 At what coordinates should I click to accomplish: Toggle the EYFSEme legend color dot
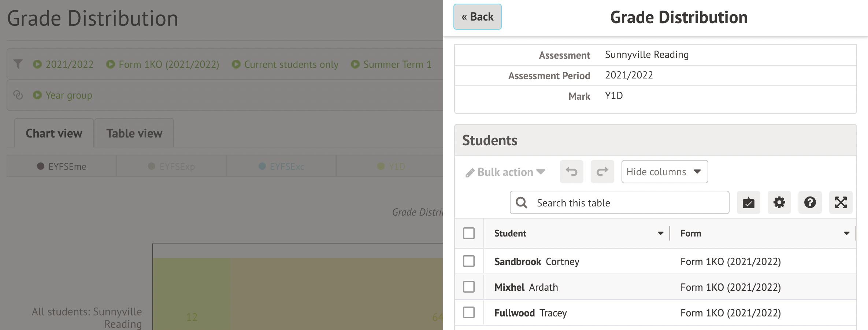coord(41,166)
